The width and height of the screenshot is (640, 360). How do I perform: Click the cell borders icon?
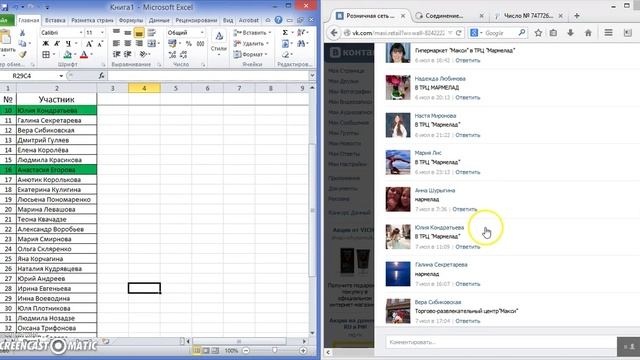(x=46, y=54)
